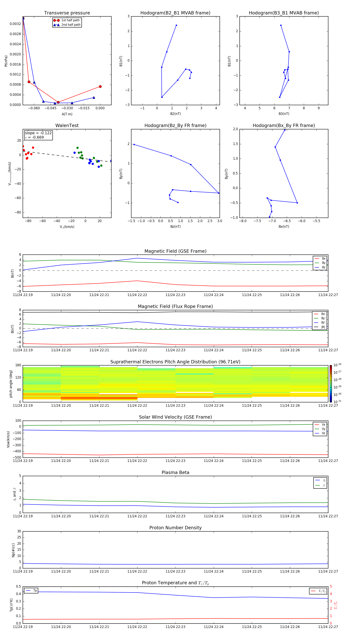Image resolution: width=351 pixels, height=644 pixels.
Task: Select the |B| entry in Flux Rope legend
Action: (320, 327)
